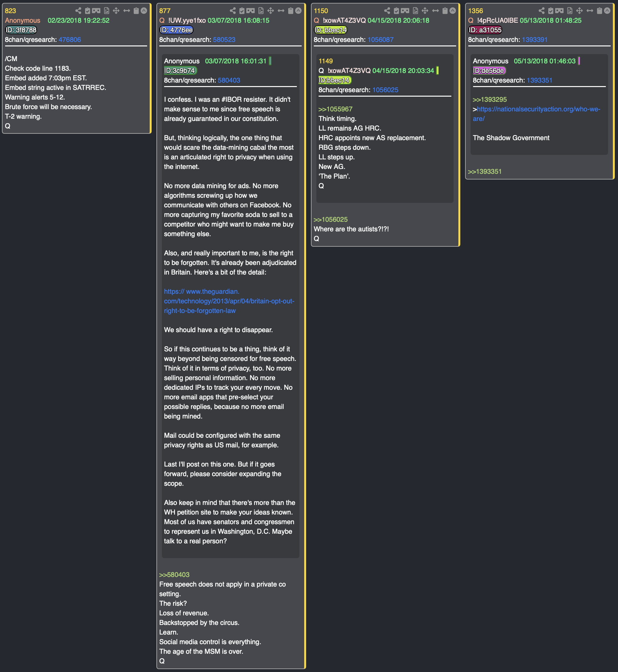Open nationalsecurityaction.org who-we-are link
This screenshot has width=618, height=672.
coord(536,114)
